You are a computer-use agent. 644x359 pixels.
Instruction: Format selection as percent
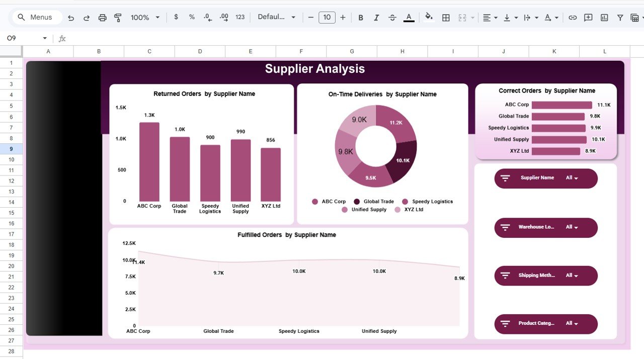pyautogui.click(x=192, y=17)
